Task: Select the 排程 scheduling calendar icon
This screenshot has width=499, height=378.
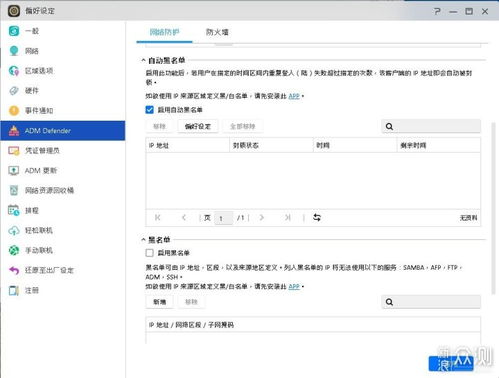Action: click(x=14, y=210)
